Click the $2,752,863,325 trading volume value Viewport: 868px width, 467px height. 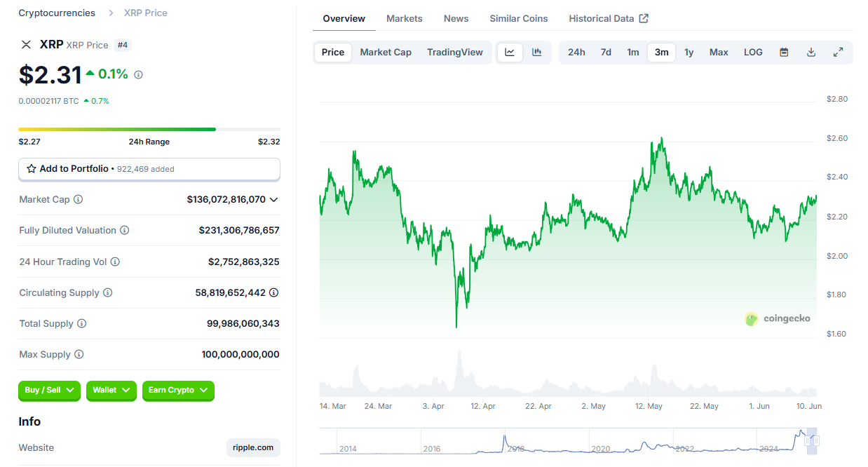click(244, 262)
